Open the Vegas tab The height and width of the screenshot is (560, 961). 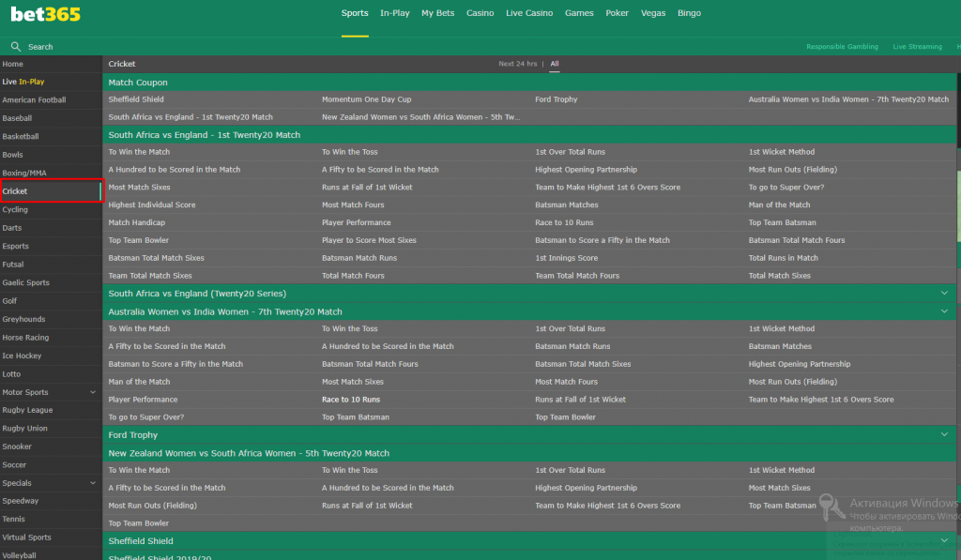pos(653,13)
